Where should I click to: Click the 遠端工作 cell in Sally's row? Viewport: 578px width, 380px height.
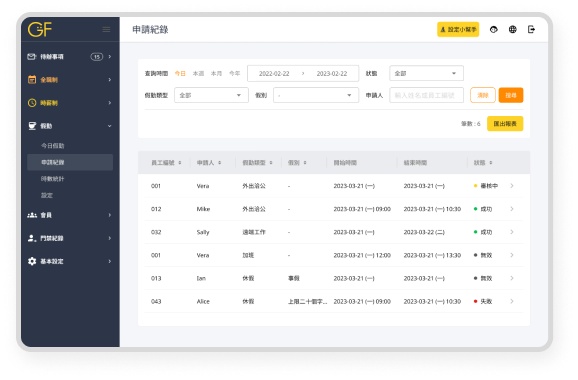coord(254,232)
